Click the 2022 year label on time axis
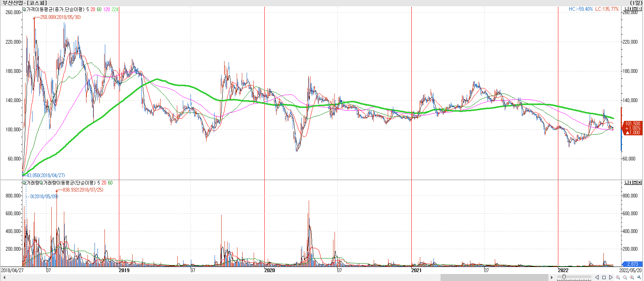The image size is (644, 281). 563,270
